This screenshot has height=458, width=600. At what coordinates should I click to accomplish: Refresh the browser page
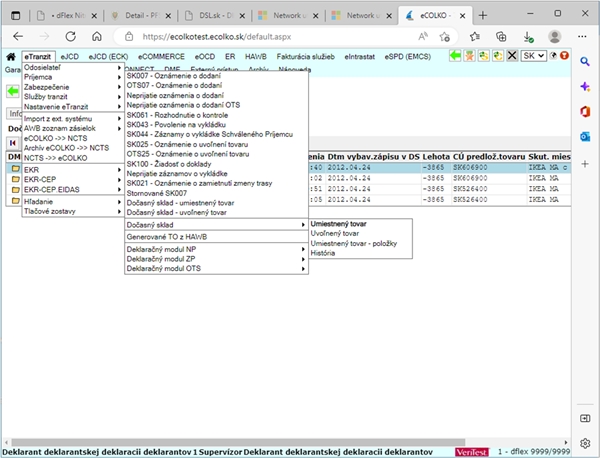click(x=70, y=37)
